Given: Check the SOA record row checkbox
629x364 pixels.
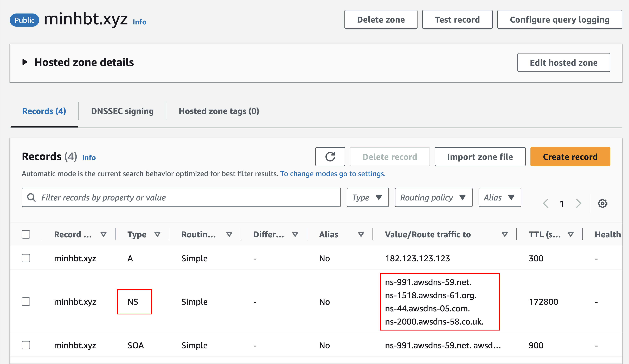Looking at the screenshot, I should click(26, 345).
